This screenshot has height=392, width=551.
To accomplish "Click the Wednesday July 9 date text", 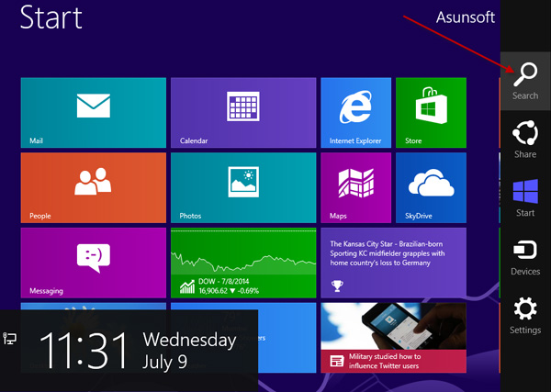I will click(189, 351).
